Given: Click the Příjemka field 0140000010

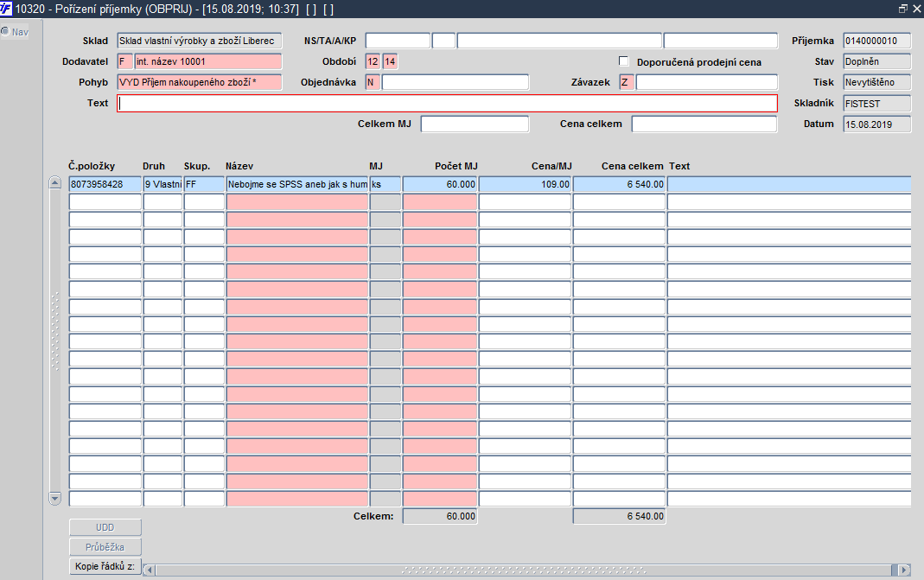Looking at the screenshot, I should [x=876, y=41].
